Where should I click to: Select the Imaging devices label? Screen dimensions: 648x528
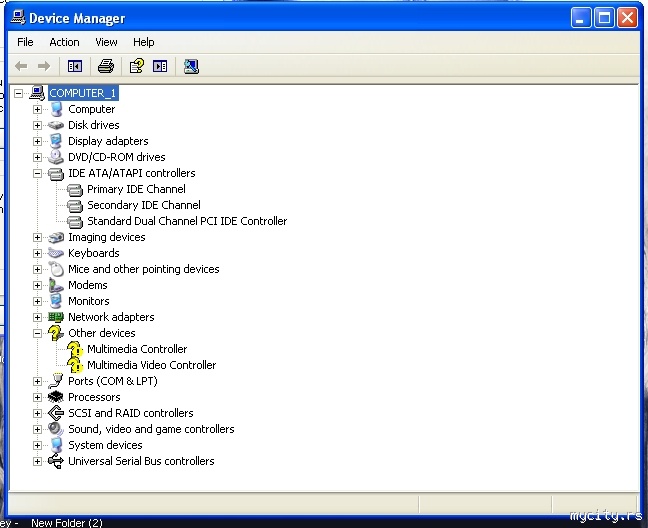(107, 237)
